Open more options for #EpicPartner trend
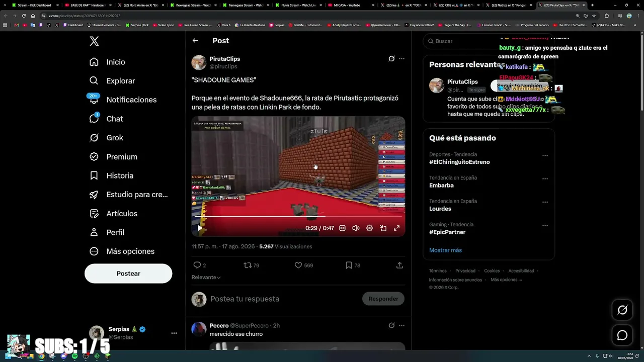 tap(545, 226)
